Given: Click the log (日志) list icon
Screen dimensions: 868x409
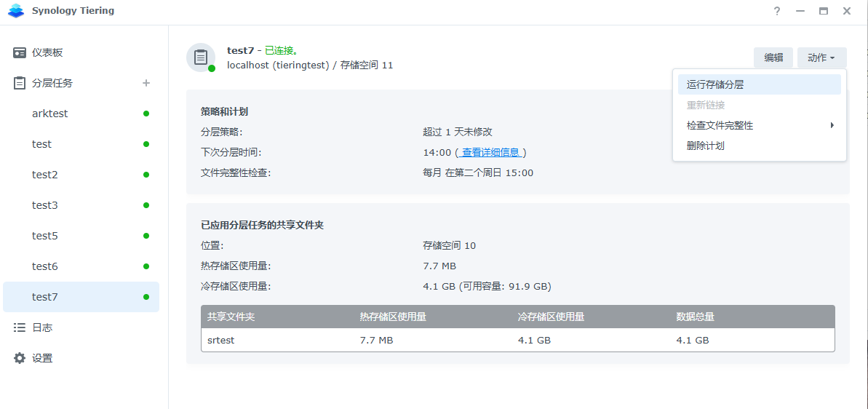Looking at the screenshot, I should 20,327.
